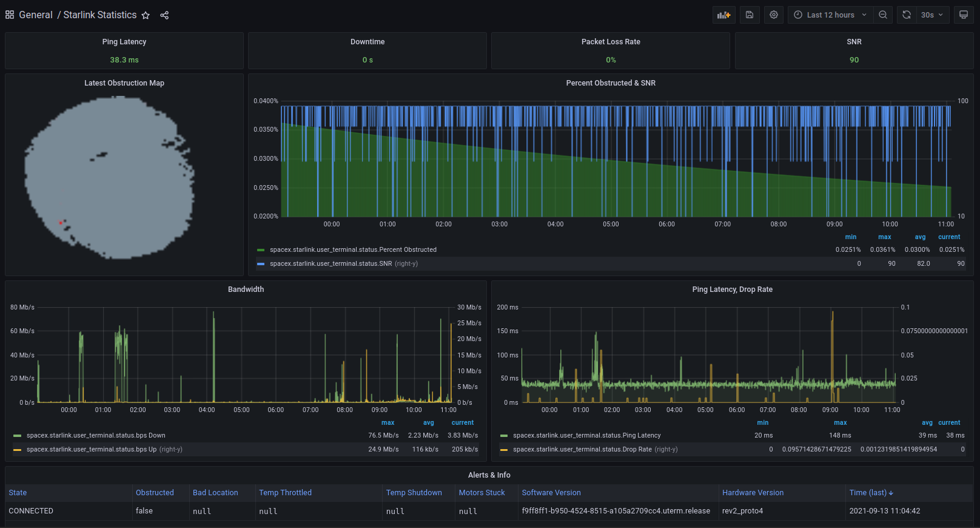Viewport: 980px width, 528px height.
Task: Open the Ping Latency, Drop Rate panel menu
Action: [x=732, y=289]
